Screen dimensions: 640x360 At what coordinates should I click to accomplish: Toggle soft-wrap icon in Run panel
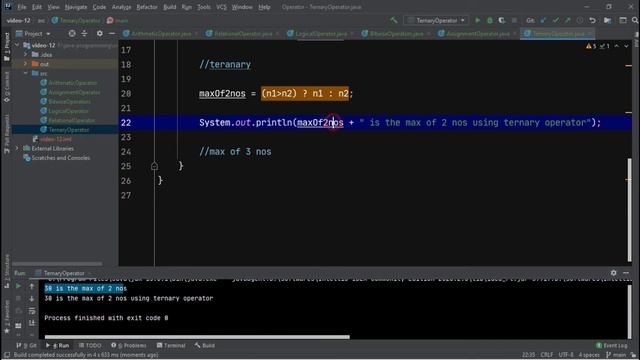[x=32, y=311]
